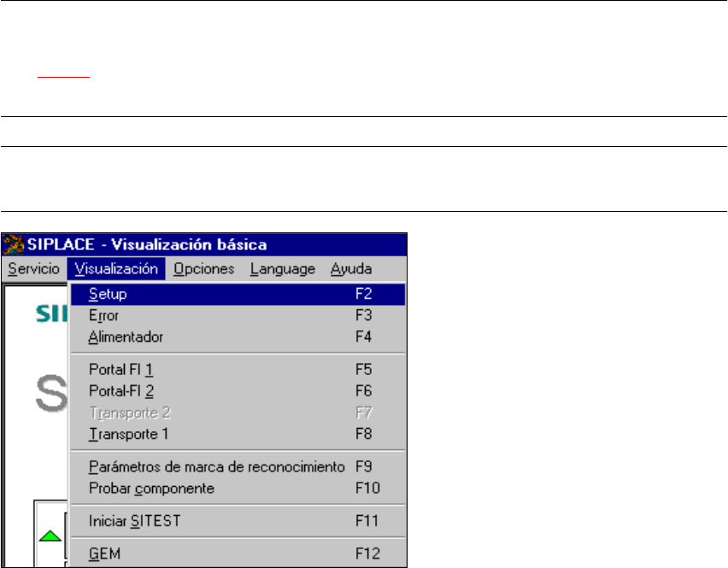Close the open Visualización menu
Viewport: 728px width, 568px height.
116,269
